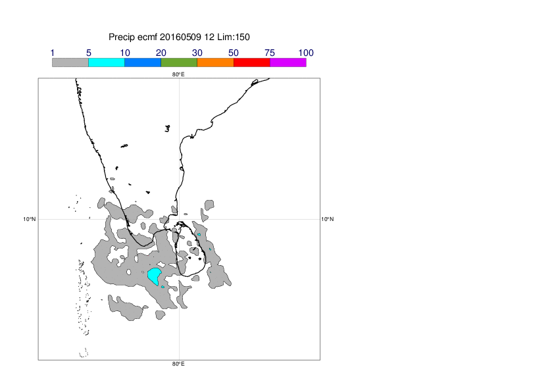
Task: Click the left '10°N' latitude label
Action: point(30,219)
